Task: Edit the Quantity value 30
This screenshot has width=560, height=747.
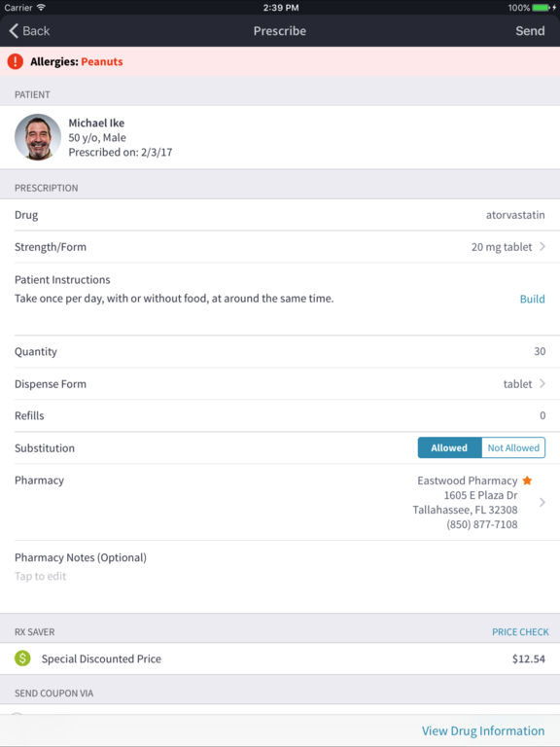Action: (x=540, y=351)
